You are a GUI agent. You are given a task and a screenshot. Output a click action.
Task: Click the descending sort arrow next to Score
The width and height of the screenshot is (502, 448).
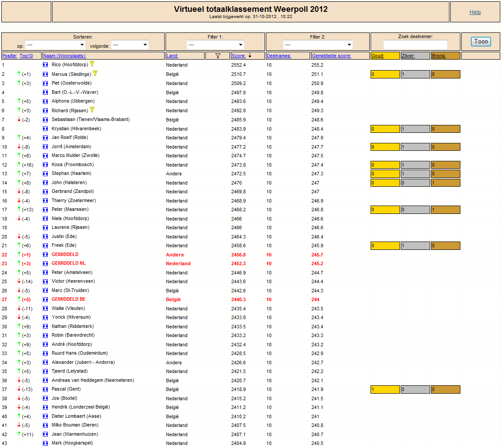[x=250, y=55]
